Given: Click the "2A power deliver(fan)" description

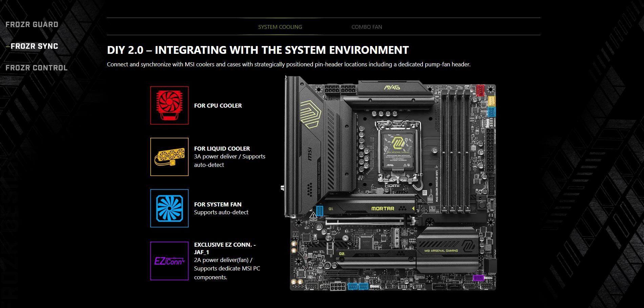Looking at the screenshot, I should tap(227, 268).
